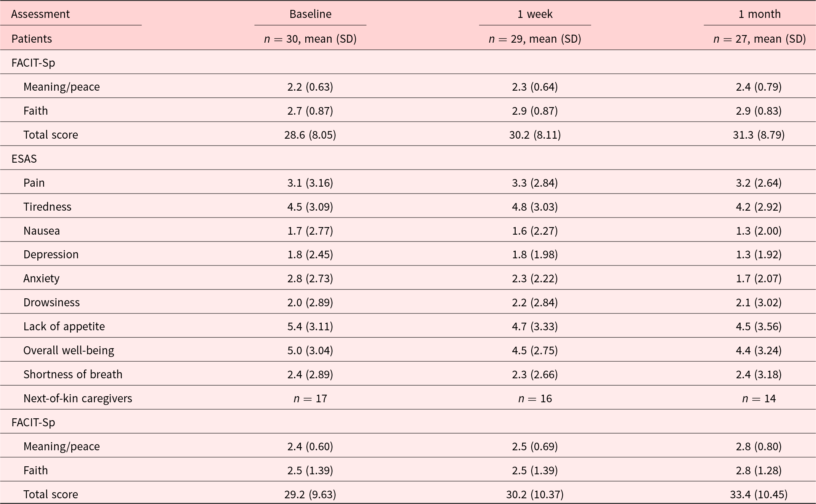
Task: Click the Assessment column header
Action: click(40, 14)
